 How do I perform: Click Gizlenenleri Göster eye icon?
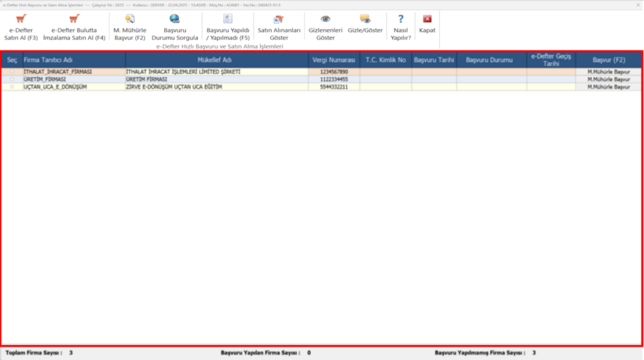325,19
